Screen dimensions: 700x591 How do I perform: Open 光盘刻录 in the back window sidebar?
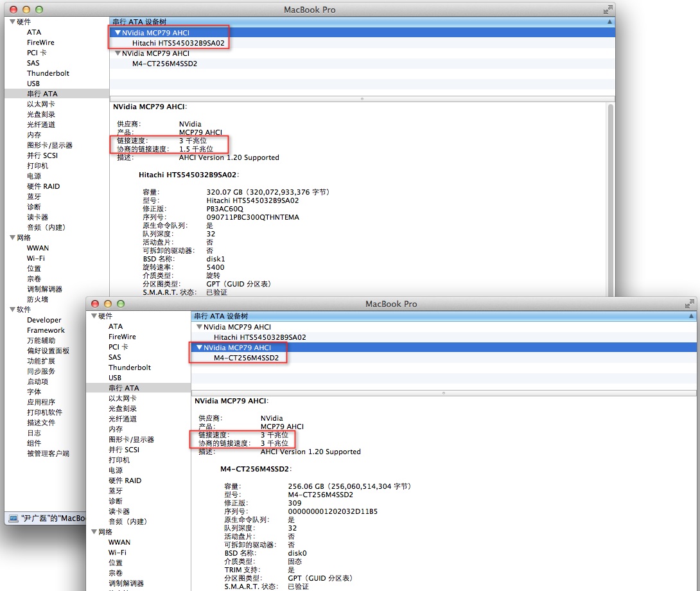click(41, 114)
